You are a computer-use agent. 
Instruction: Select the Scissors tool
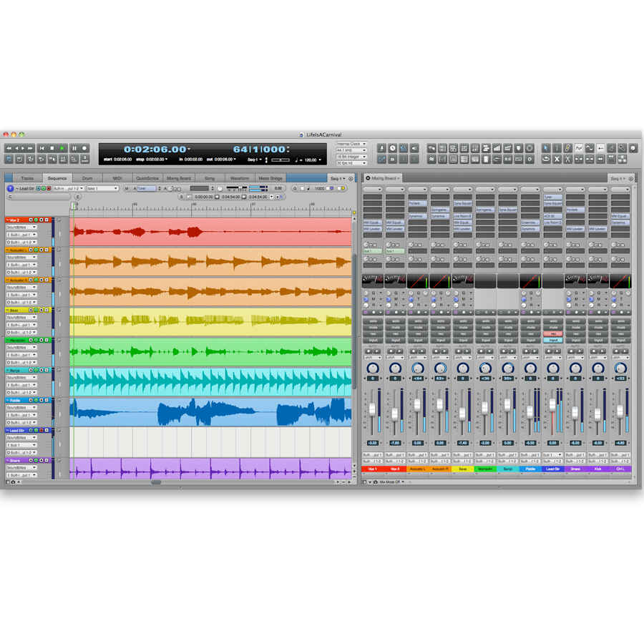567,159
